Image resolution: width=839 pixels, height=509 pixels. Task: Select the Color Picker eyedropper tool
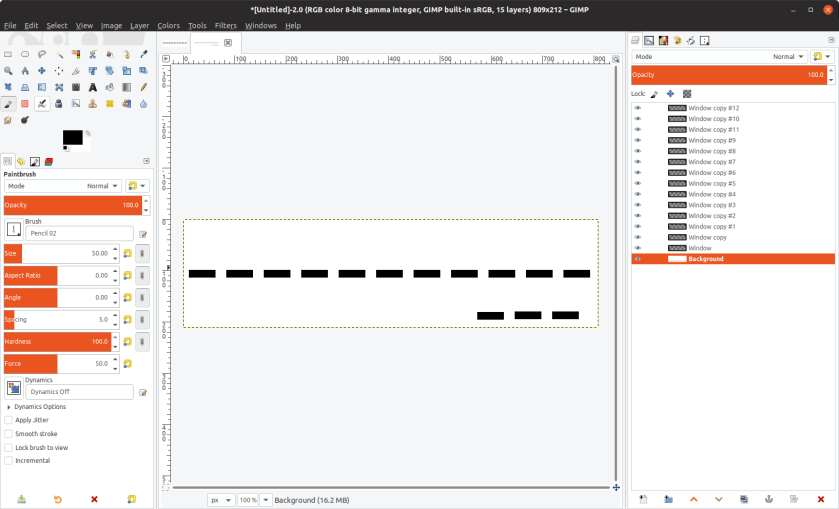point(143,54)
